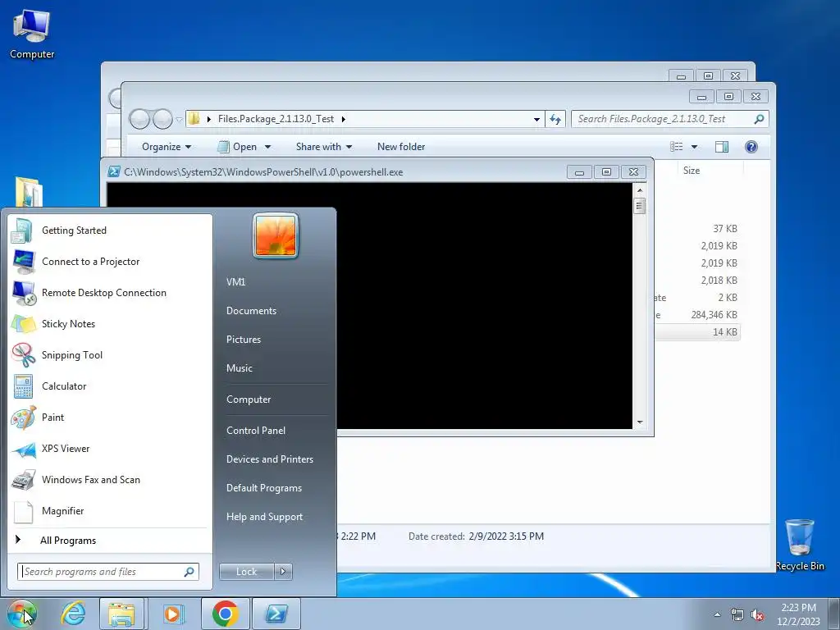
Task: Open the recent pages dropdown beside Forward
Action: 178,120
